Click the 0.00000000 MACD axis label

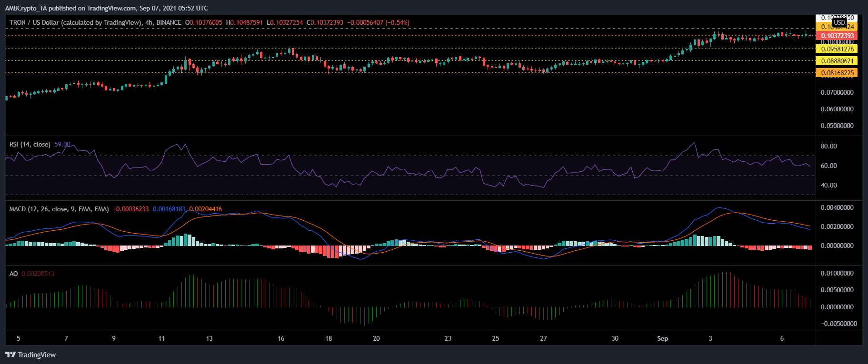pyautogui.click(x=837, y=246)
